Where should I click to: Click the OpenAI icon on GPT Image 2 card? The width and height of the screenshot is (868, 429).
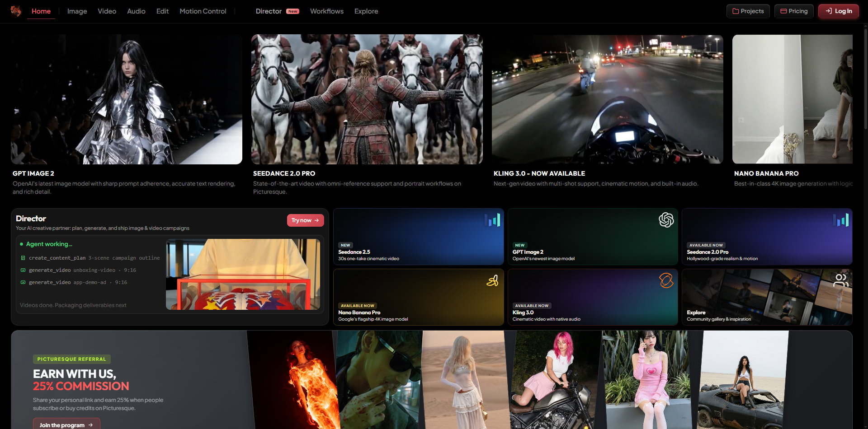(666, 220)
